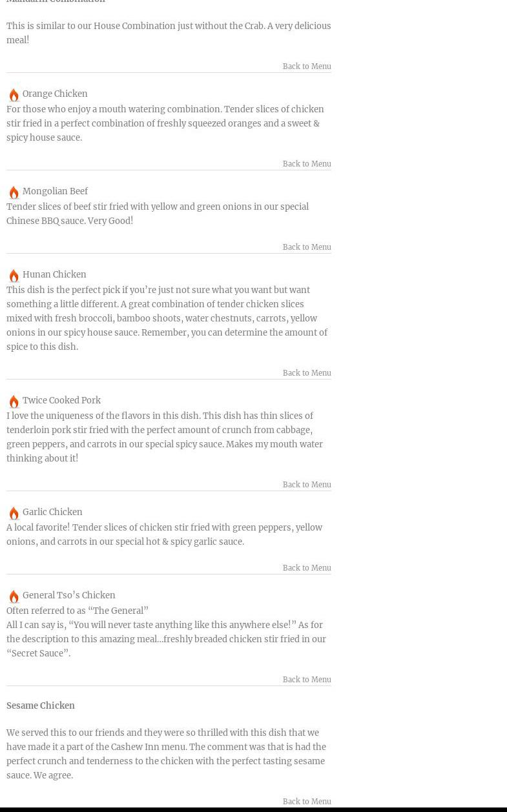Click the flame icon next to Twice Cooked Pork
The image size is (507, 812).
pos(14,401)
